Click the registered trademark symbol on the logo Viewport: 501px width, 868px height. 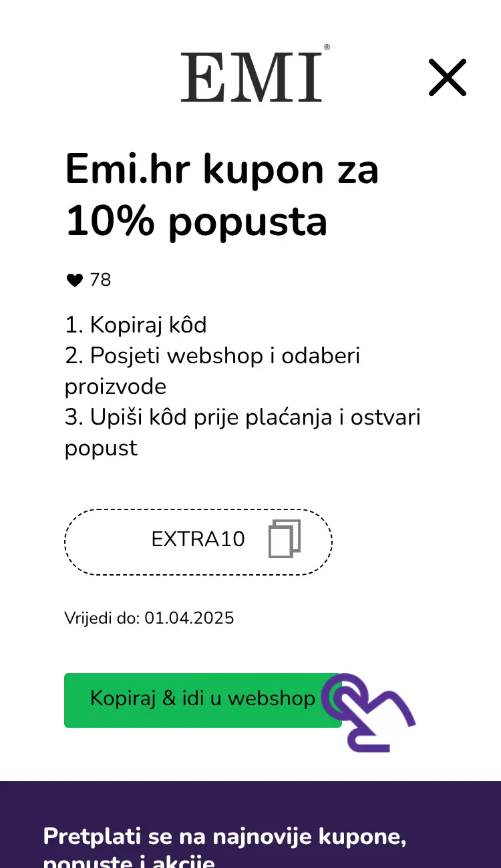tap(326, 48)
